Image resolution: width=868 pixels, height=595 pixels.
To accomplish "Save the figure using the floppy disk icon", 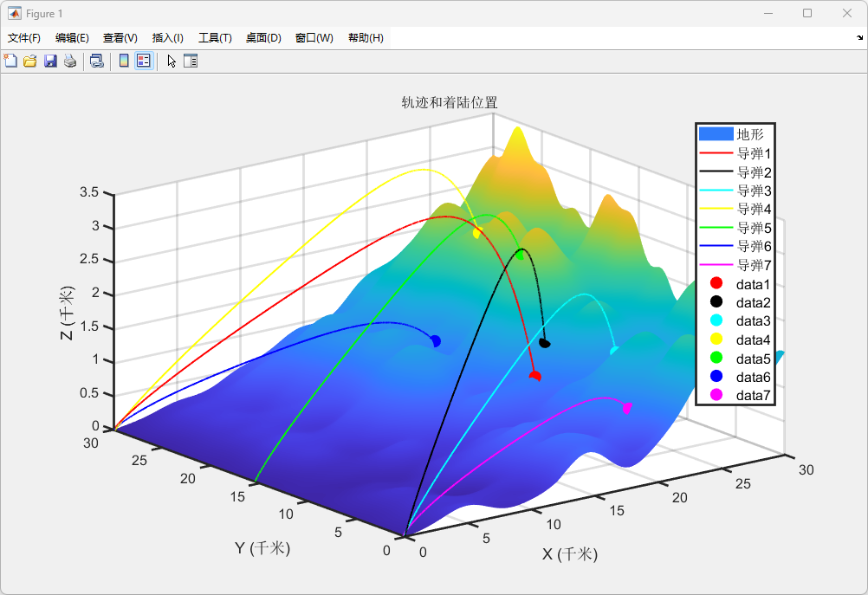I will pyautogui.click(x=50, y=61).
